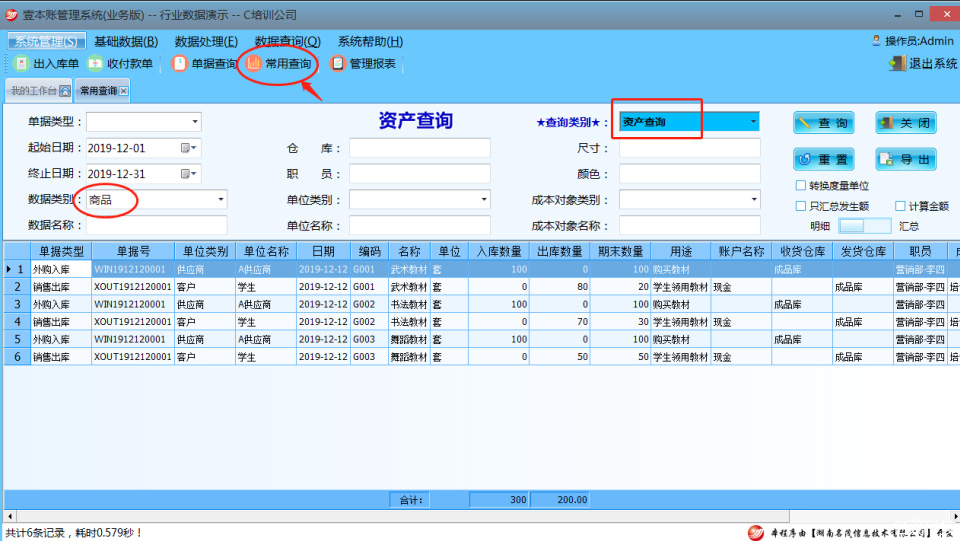The width and height of the screenshot is (960, 541).
Task: Check the 只汇总发生额 option
Action: click(800, 206)
